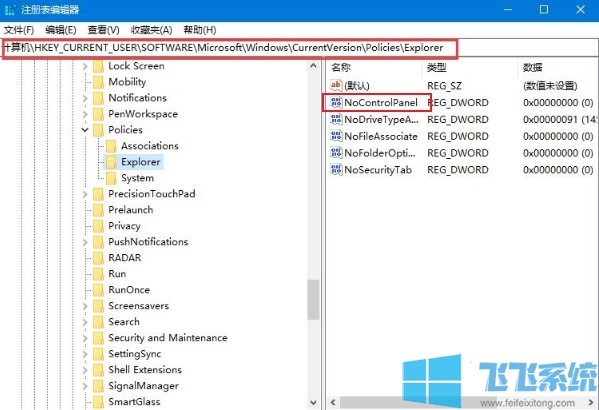Click the System folder icon under Policies
Screen dimensions: 599x410
(111, 178)
